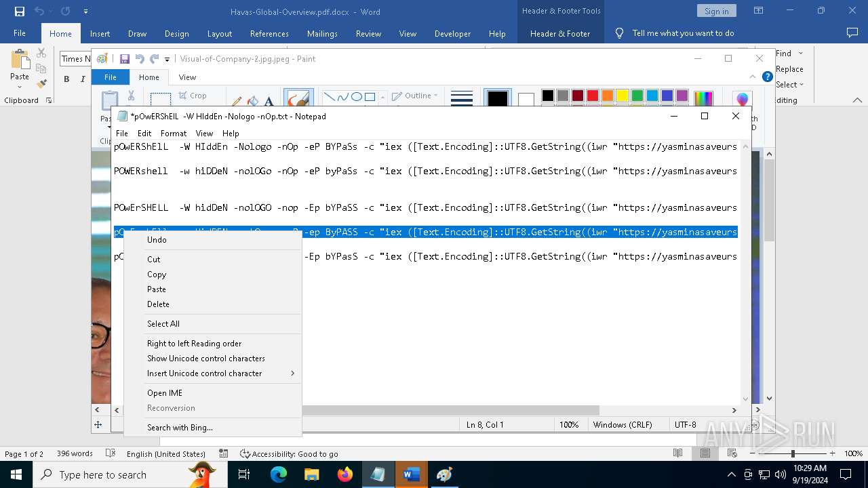Open the Word Customize Quick Access Toolbar dropdown
Screen dimensions: 868x488
coord(85,12)
